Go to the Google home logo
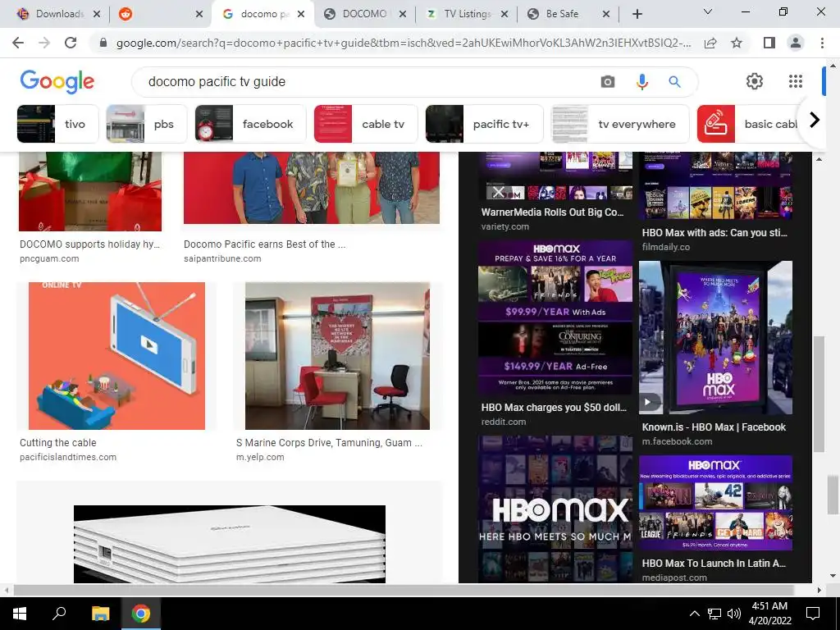The height and width of the screenshot is (630, 840). (57, 82)
